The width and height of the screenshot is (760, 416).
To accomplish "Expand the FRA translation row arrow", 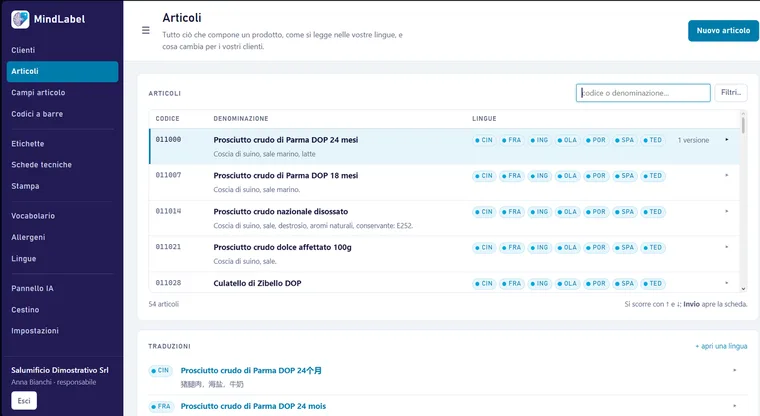I will (x=735, y=406).
